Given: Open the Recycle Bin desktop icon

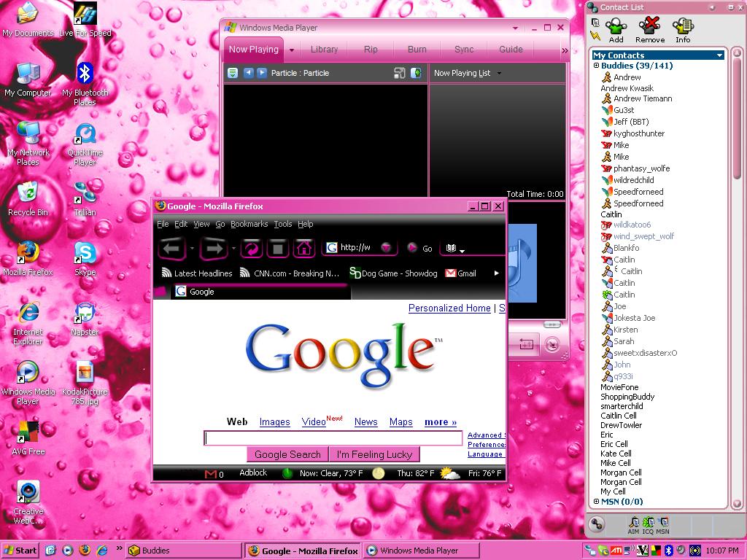Looking at the screenshot, I should pyautogui.click(x=28, y=200).
